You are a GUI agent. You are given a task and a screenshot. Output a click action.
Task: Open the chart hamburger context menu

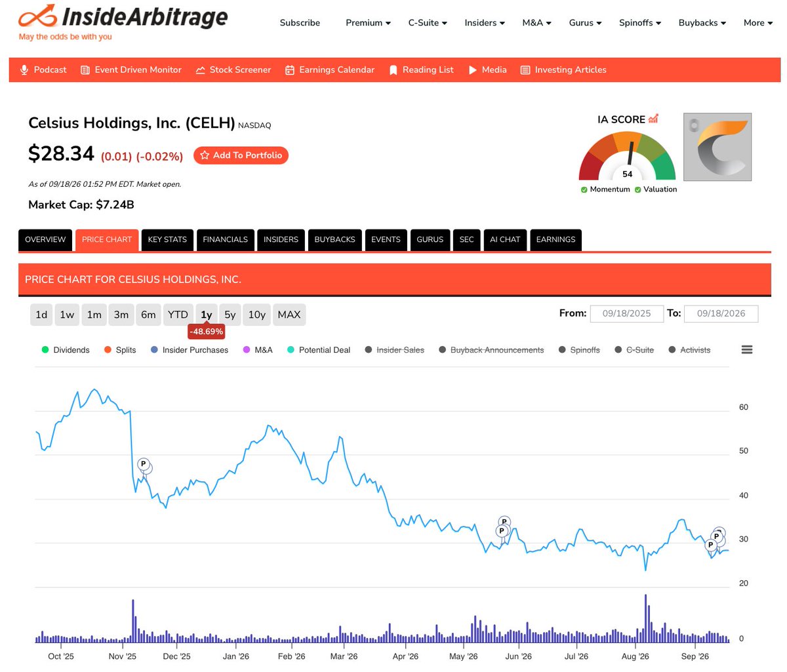pos(746,349)
